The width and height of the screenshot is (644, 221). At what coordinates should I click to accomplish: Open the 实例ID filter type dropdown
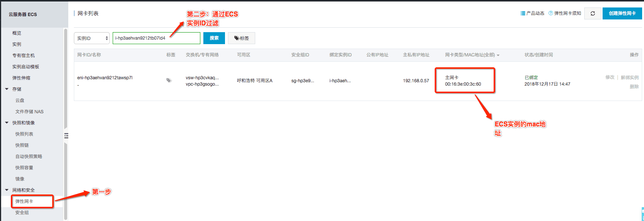coord(92,38)
